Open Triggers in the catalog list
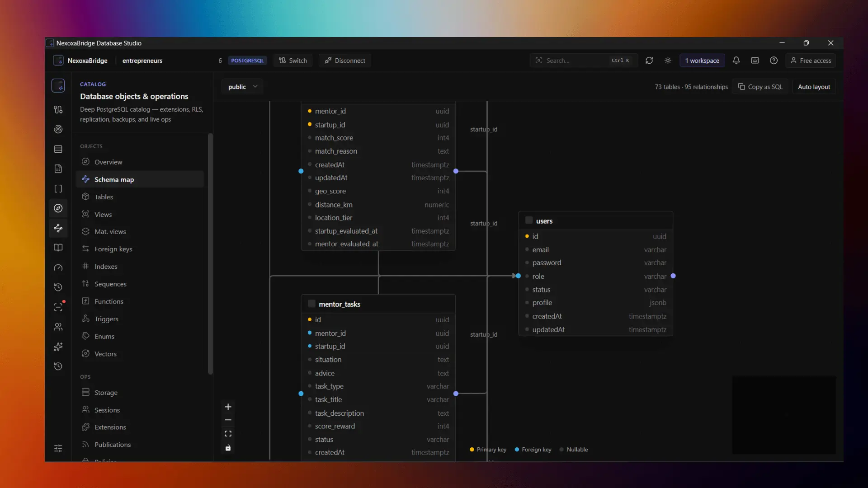This screenshot has width=868, height=488. (x=140, y=319)
